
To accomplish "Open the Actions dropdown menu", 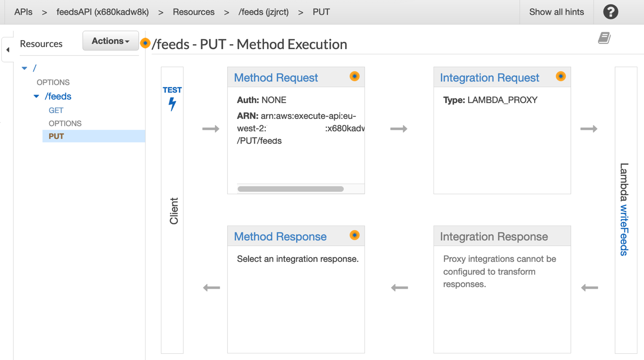I will [110, 41].
